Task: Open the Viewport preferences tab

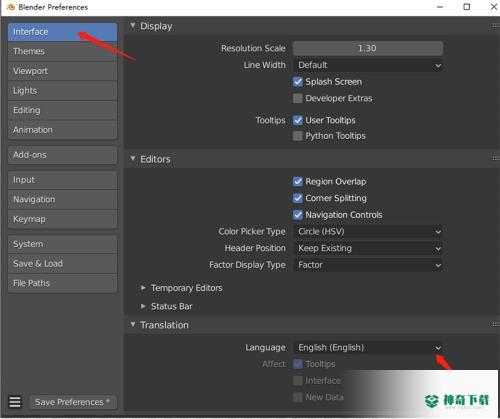Action: (63, 71)
